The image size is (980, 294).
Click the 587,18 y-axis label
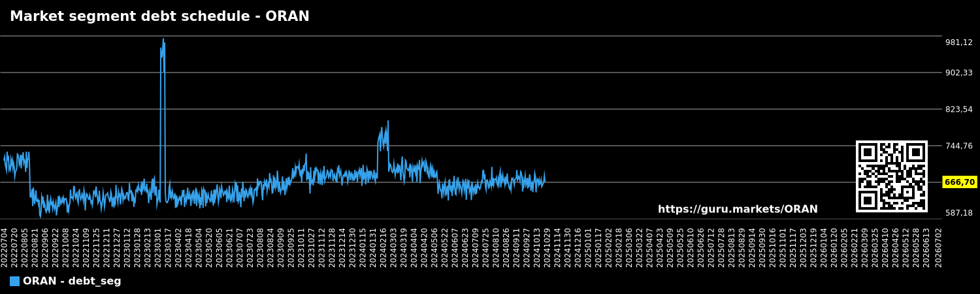point(958,213)
